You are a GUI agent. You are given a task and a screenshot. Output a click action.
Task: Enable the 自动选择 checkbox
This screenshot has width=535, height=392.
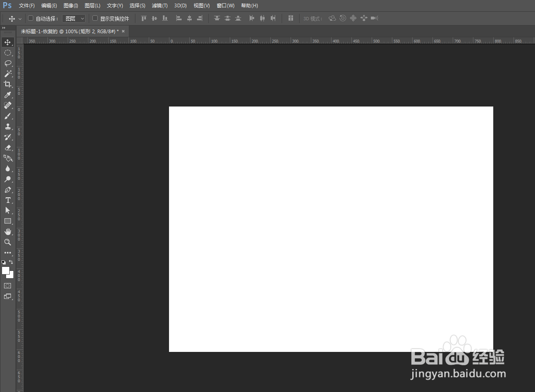coord(30,18)
